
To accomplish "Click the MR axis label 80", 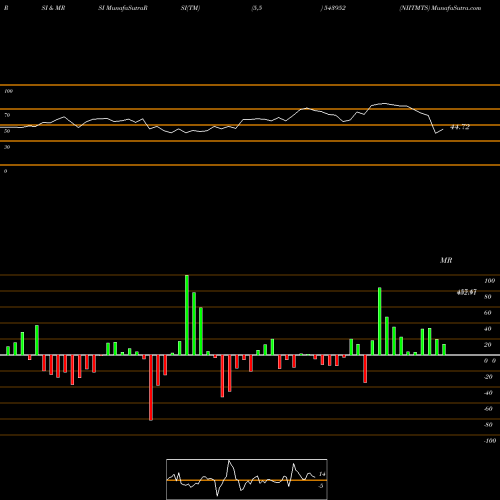I will tap(488, 297).
